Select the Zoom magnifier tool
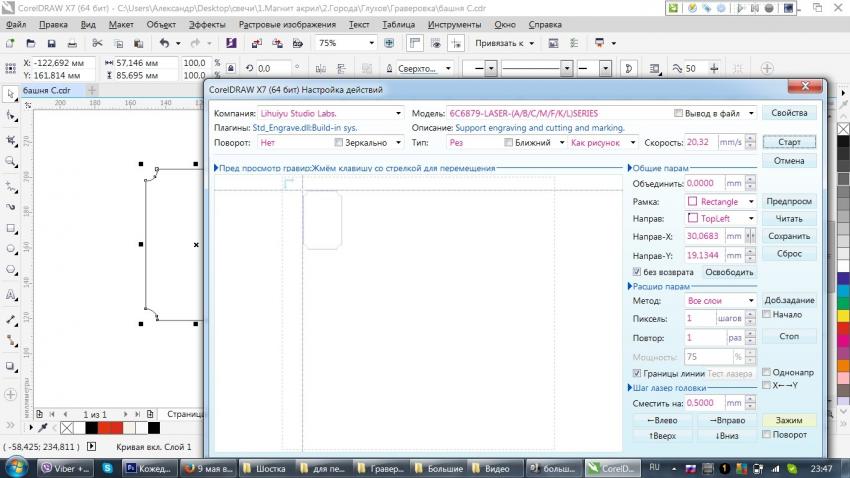The height and width of the screenshot is (478, 850). 11,161
